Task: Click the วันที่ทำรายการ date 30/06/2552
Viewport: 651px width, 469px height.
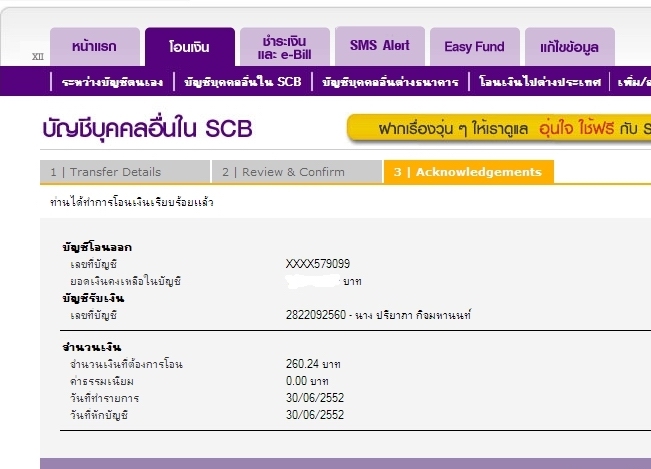Action: point(315,398)
